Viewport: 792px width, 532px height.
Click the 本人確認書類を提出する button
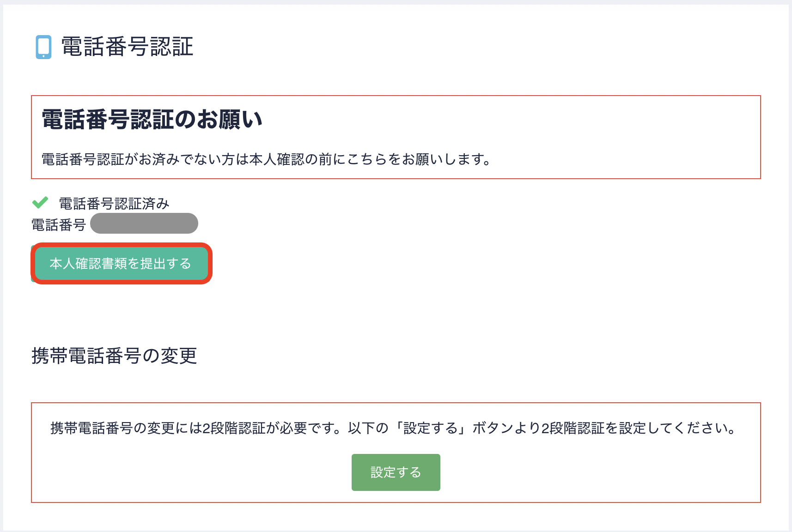121,263
